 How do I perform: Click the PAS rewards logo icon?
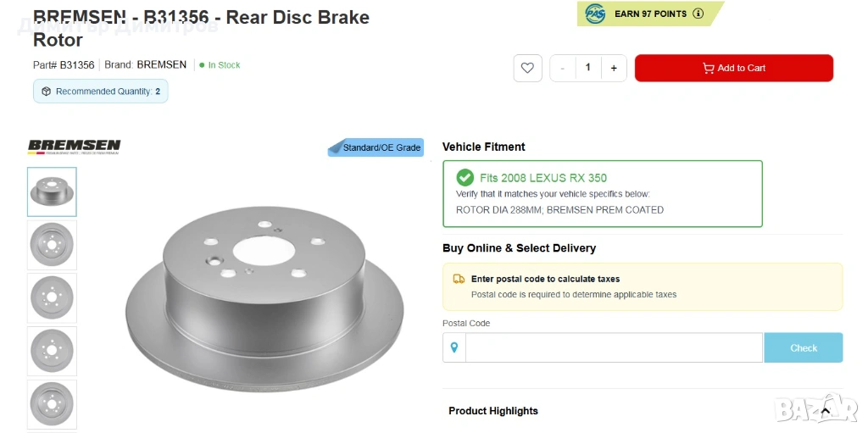[x=595, y=14]
